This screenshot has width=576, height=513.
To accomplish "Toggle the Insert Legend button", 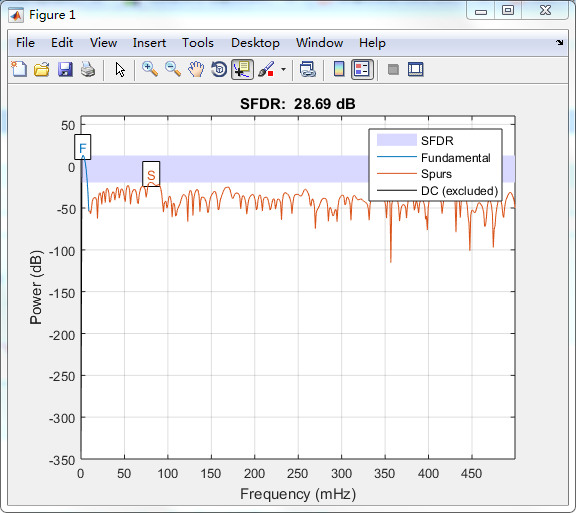I will pos(362,69).
